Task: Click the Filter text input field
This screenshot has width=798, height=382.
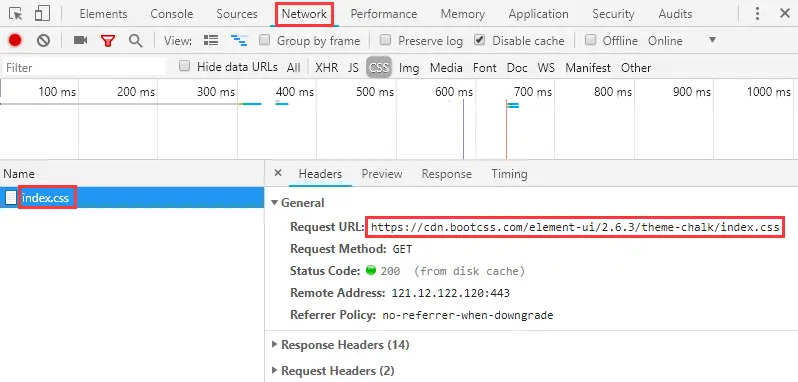Action: point(84,68)
